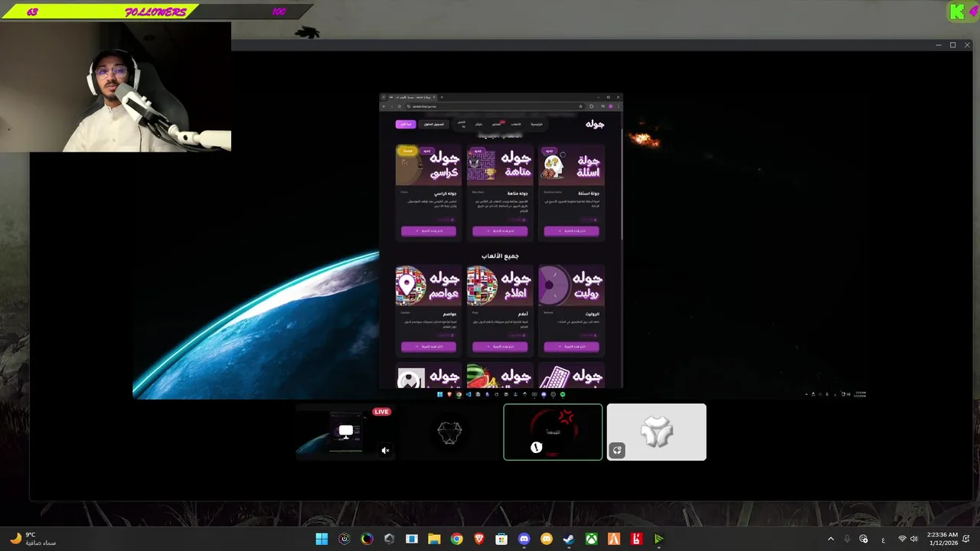This screenshot has height=551, width=980.
Task: Open the orange A app in taskbar
Action: [x=613, y=539]
